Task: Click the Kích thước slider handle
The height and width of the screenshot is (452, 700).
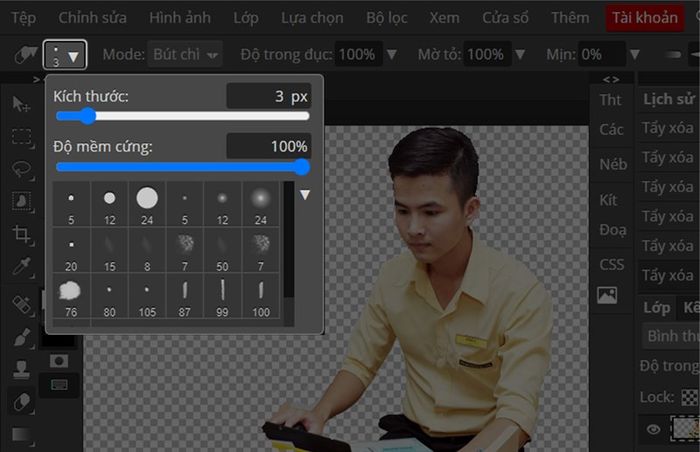Action: (88, 117)
